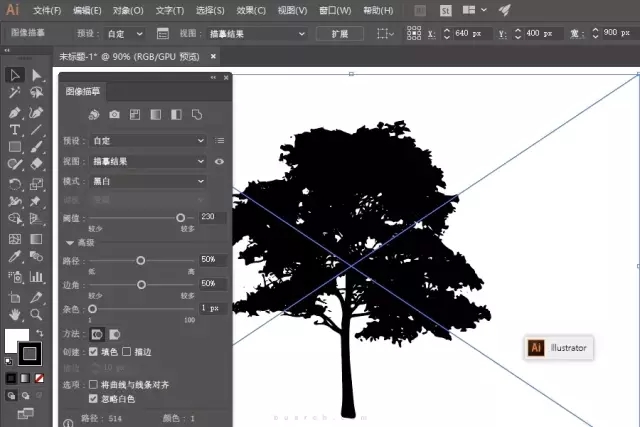Select the Zoom magnifier tool
The image size is (640, 427).
click(37, 314)
